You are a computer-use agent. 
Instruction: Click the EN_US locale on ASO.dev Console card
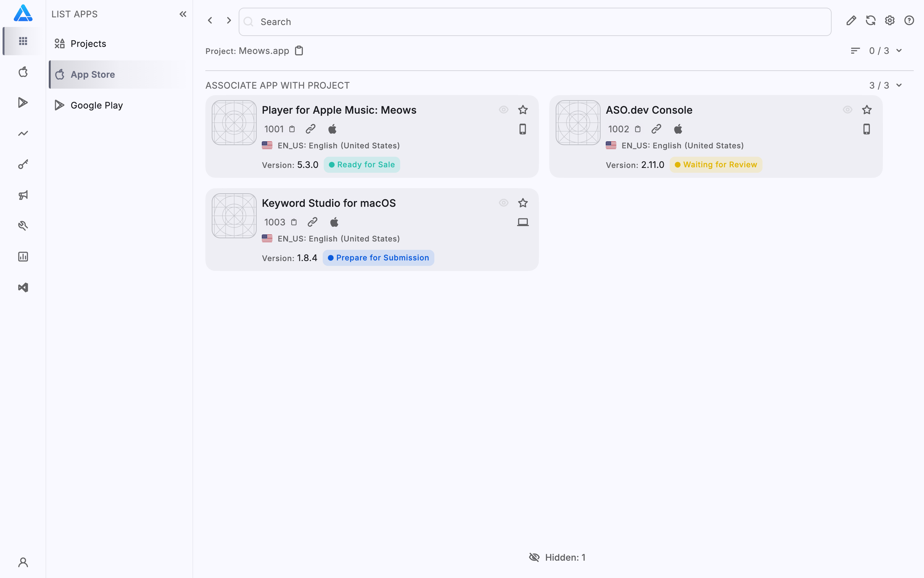coord(675,146)
